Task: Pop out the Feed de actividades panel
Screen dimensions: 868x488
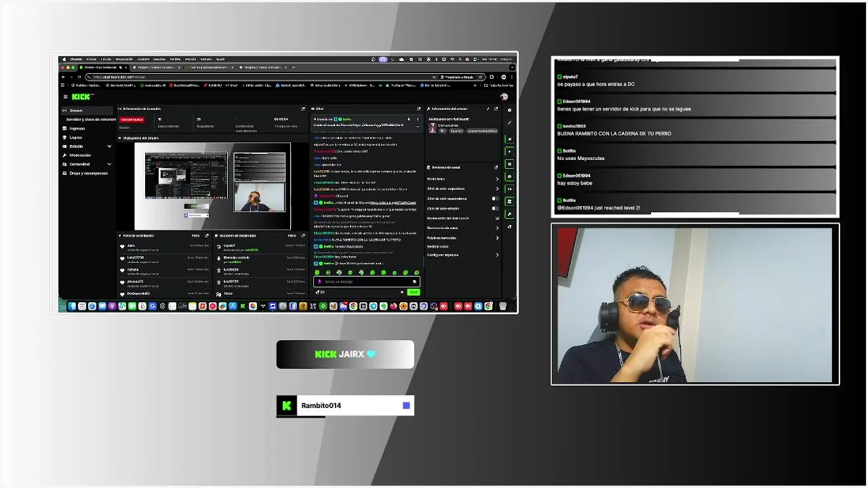Action: 207,236
